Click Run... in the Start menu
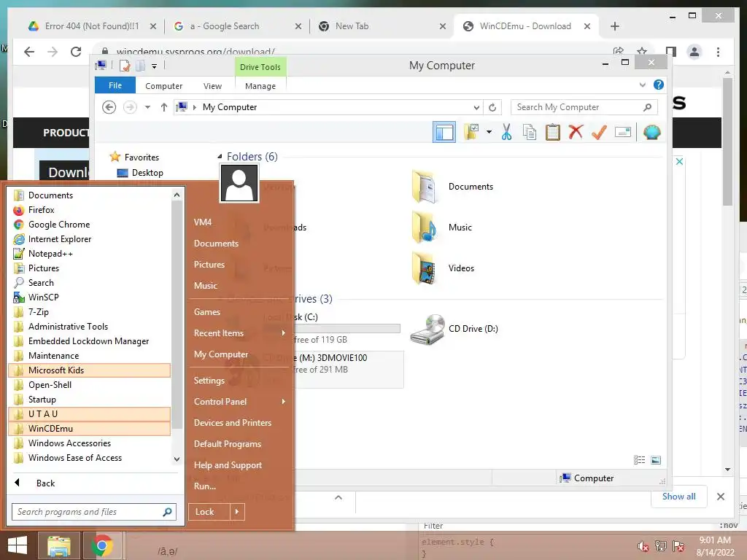The image size is (747, 560). (240, 486)
